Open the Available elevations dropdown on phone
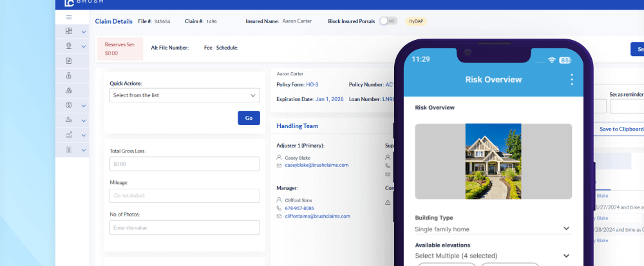This screenshot has width=644, height=266. [x=493, y=256]
